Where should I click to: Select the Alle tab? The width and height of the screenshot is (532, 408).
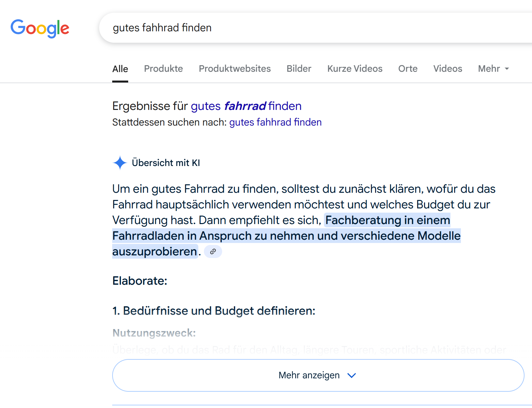click(120, 69)
